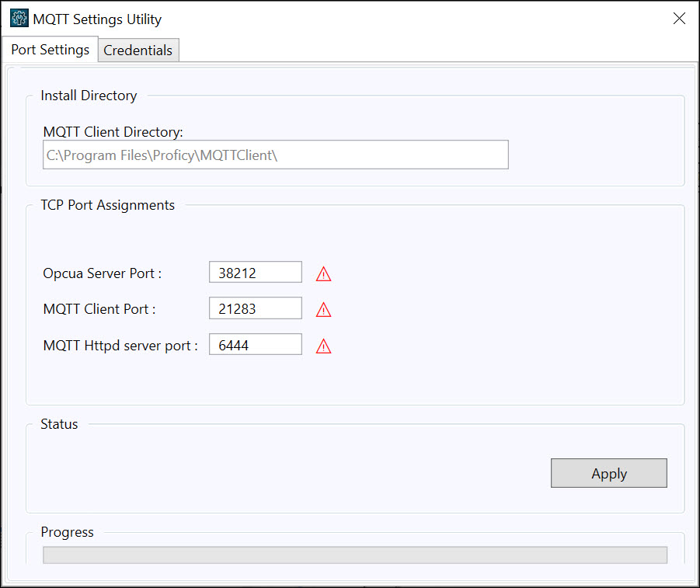This screenshot has width=700, height=588.
Task: Focus the MQTT Httpd server port field
Action: [x=256, y=344]
